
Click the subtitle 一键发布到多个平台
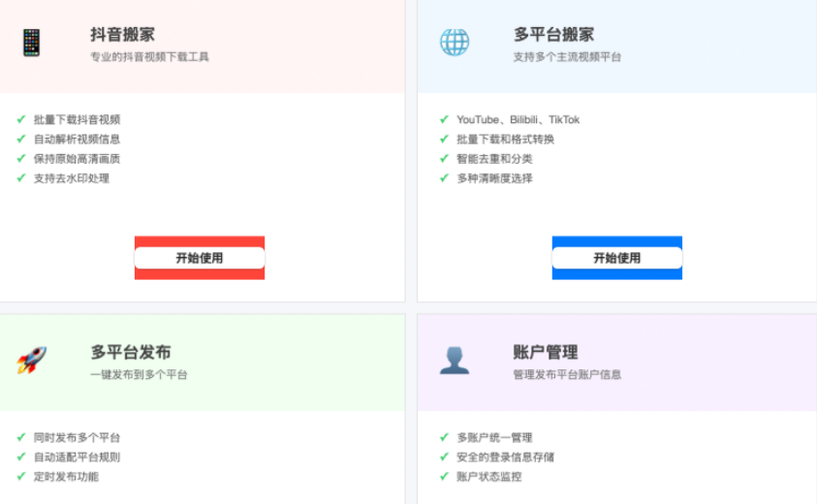click(139, 374)
